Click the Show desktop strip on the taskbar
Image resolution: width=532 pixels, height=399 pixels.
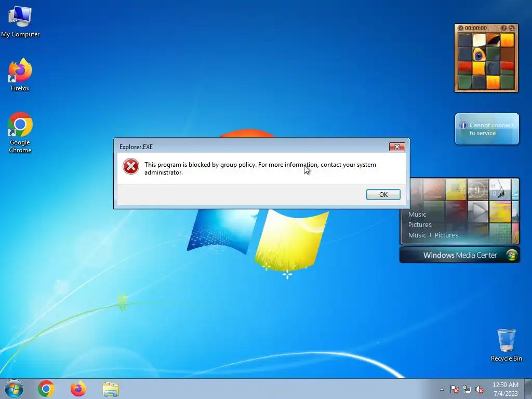[528, 389]
